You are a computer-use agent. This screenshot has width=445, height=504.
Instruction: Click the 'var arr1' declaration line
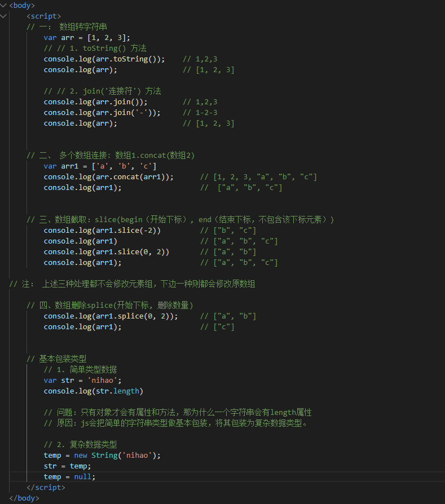pos(100,166)
